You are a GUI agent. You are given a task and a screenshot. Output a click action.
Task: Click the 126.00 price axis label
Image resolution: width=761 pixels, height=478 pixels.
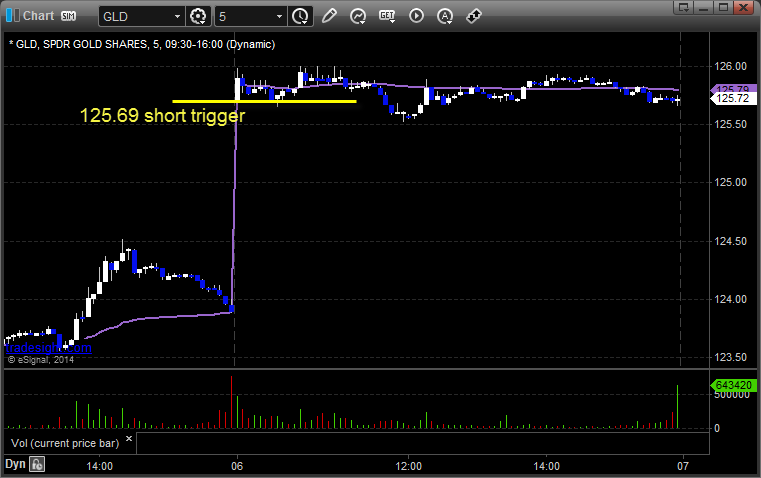click(730, 66)
